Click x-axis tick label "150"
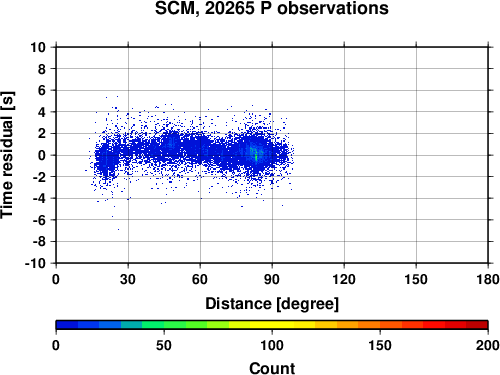 [416, 279]
